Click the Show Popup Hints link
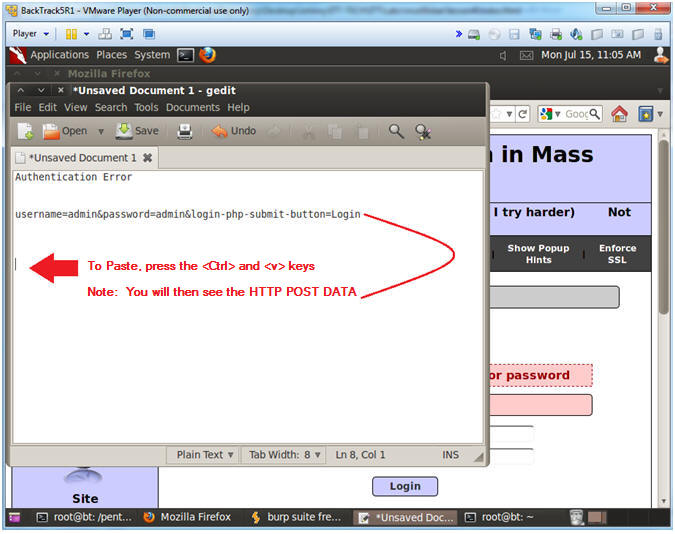The image size is (675, 534). tap(538, 254)
